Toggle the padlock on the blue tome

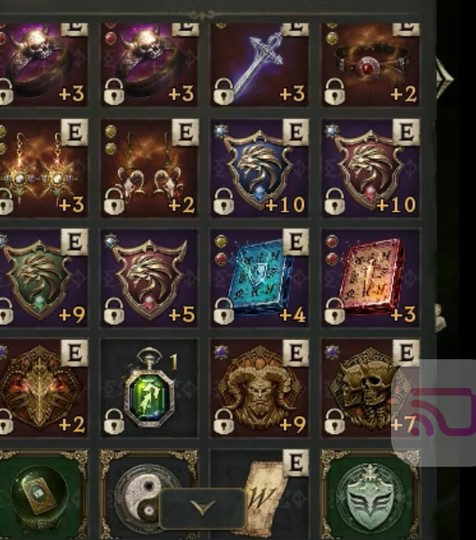point(224,312)
